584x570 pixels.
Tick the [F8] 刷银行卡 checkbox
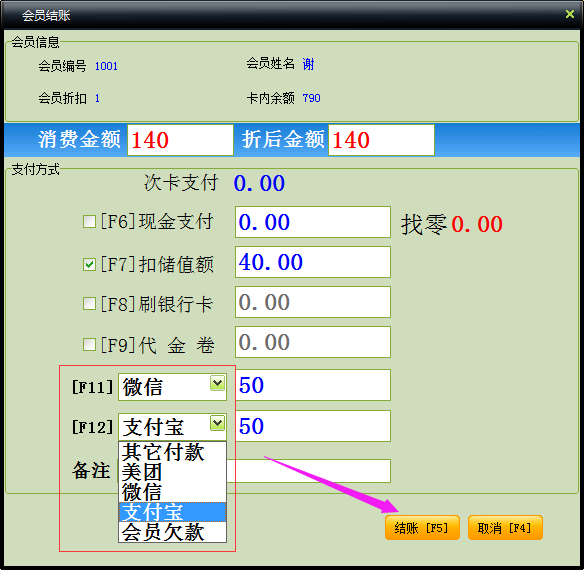pos(89,303)
